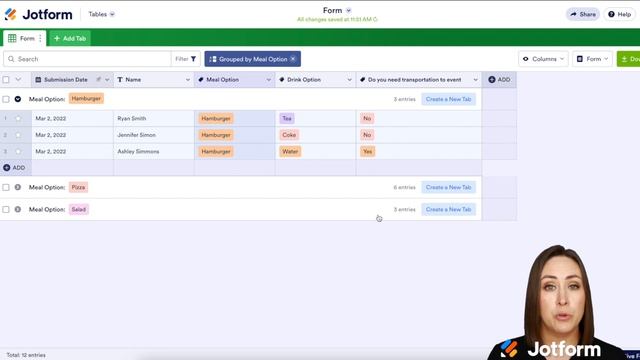Click Jennifer Simon's Coke drink tag
This screenshot has height=360, width=640.
289,135
